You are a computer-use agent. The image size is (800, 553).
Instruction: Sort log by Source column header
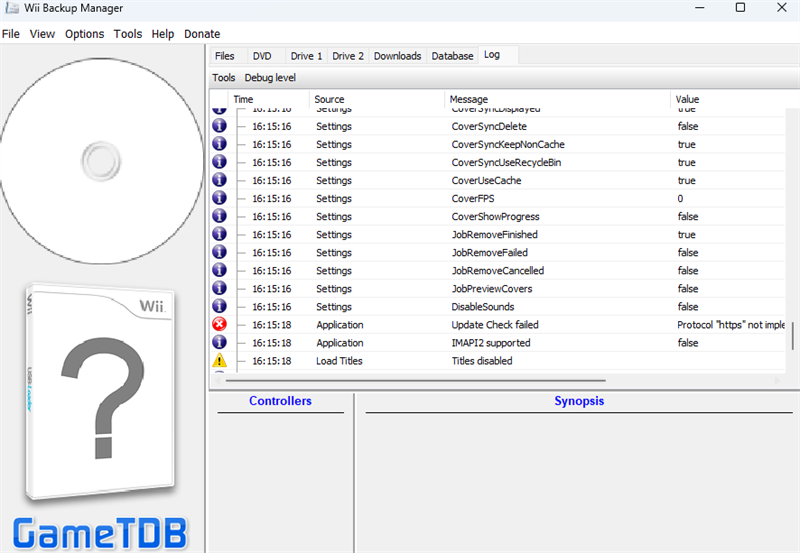377,99
